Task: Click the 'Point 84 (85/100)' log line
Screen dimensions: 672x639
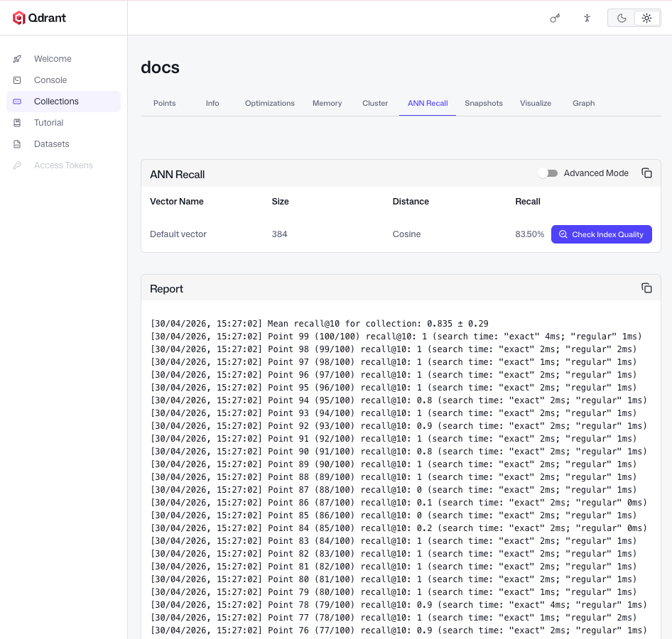Action: pos(399,528)
